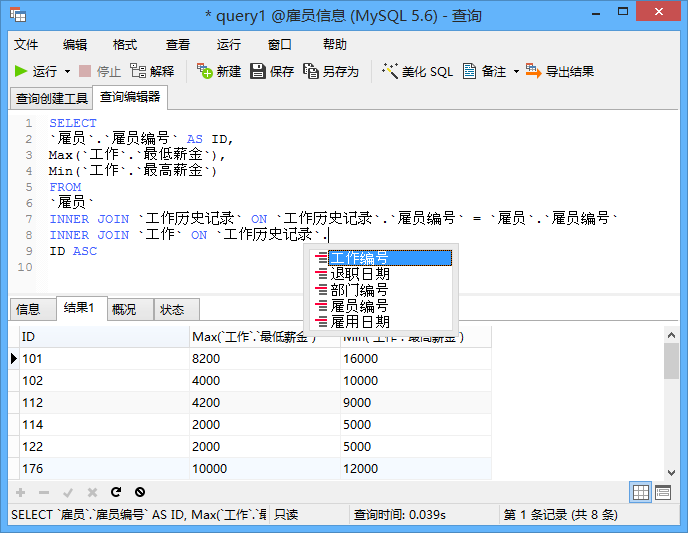Click the ID column header
The height and width of the screenshot is (533, 688).
[x=104, y=337]
